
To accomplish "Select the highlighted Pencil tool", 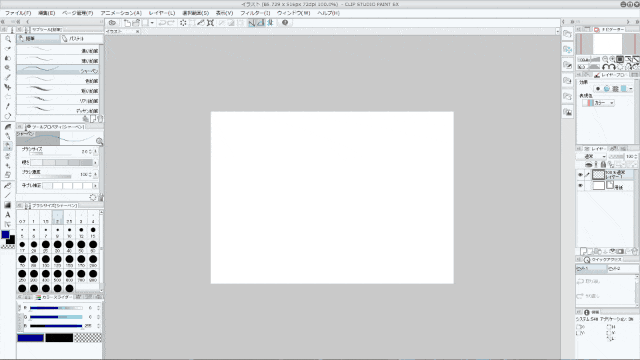I will point(8,146).
